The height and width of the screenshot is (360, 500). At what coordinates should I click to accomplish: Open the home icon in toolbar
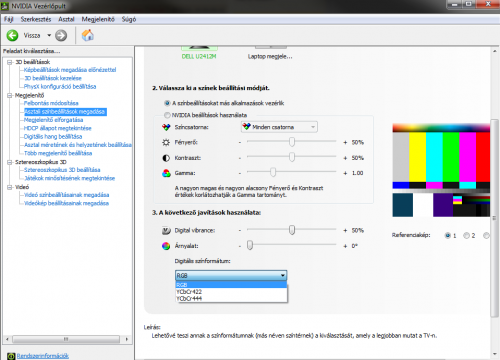tap(88, 35)
